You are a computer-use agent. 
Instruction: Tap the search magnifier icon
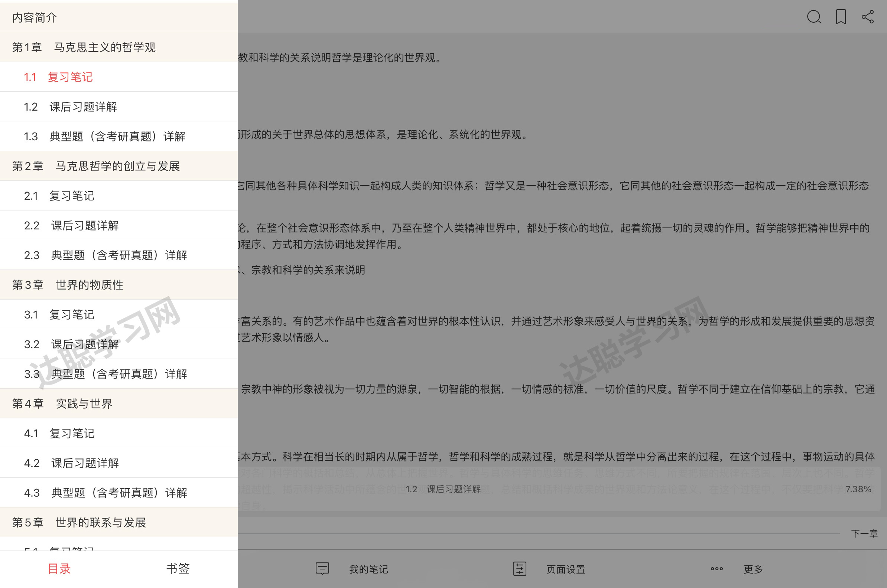point(814,17)
